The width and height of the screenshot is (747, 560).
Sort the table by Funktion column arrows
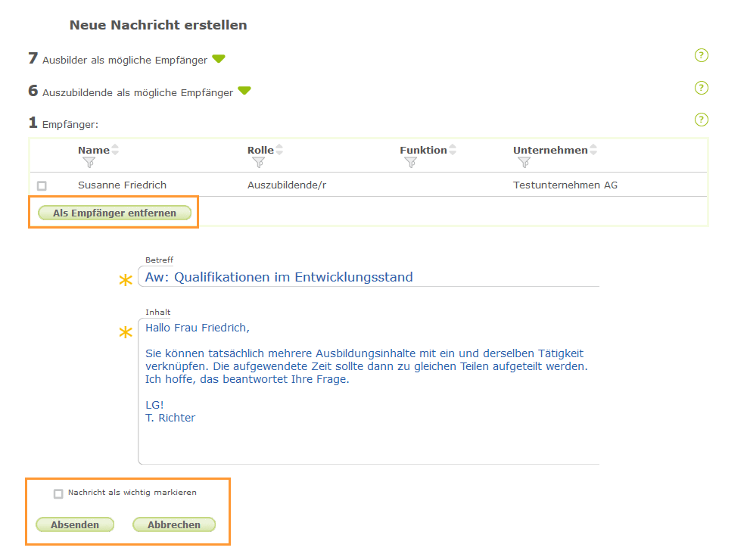pos(453,148)
